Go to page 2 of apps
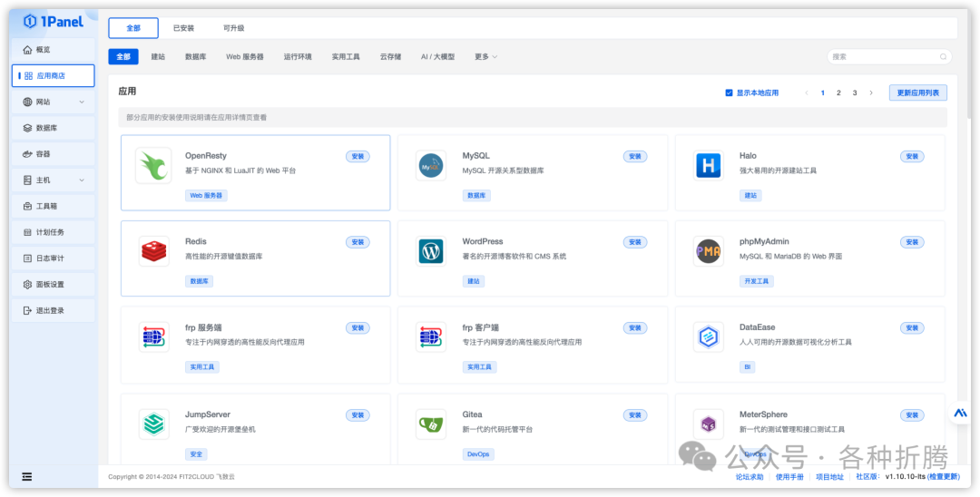The width and height of the screenshot is (980, 497). coord(838,93)
